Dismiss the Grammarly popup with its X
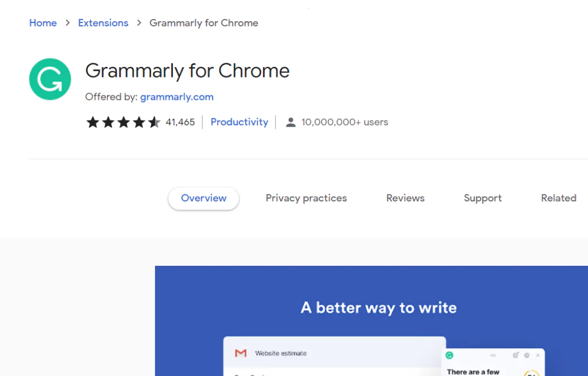Image resolution: width=588 pixels, height=376 pixels. 538,355
